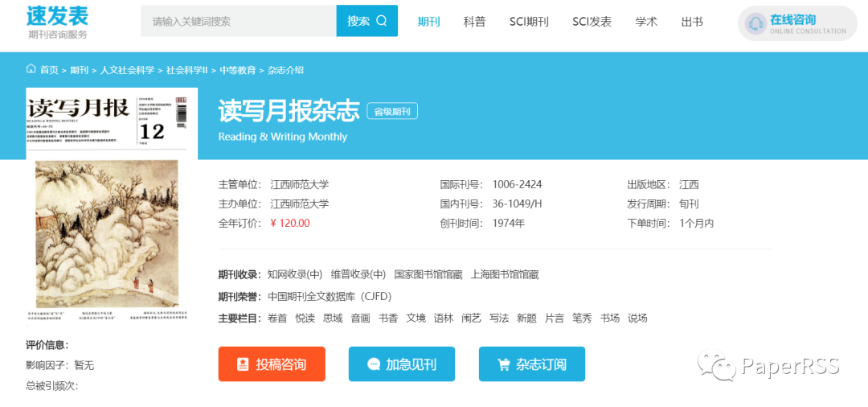Click 期刊 breadcrumb link
This screenshot has height=407, width=868.
tap(79, 70)
